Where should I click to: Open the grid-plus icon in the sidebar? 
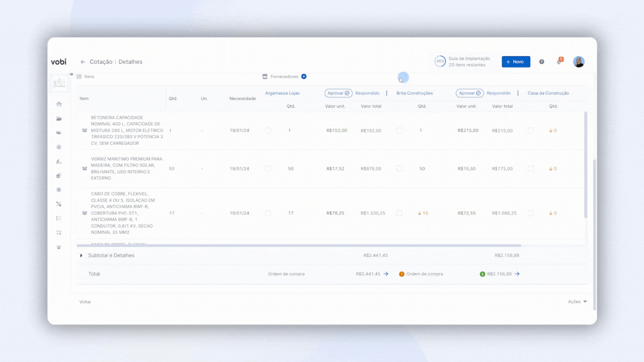(x=59, y=232)
